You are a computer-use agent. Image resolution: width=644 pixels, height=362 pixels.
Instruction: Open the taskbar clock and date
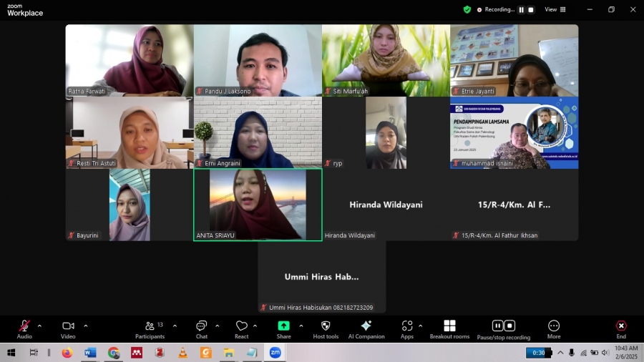click(626, 353)
